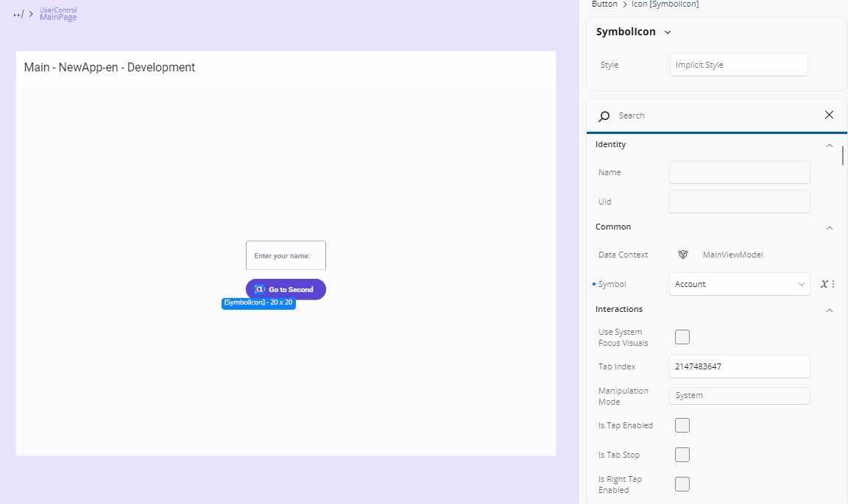This screenshot has width=848, height=504.
Task: Check the Is Right Tap Enabled box
Action: [682, 483]
